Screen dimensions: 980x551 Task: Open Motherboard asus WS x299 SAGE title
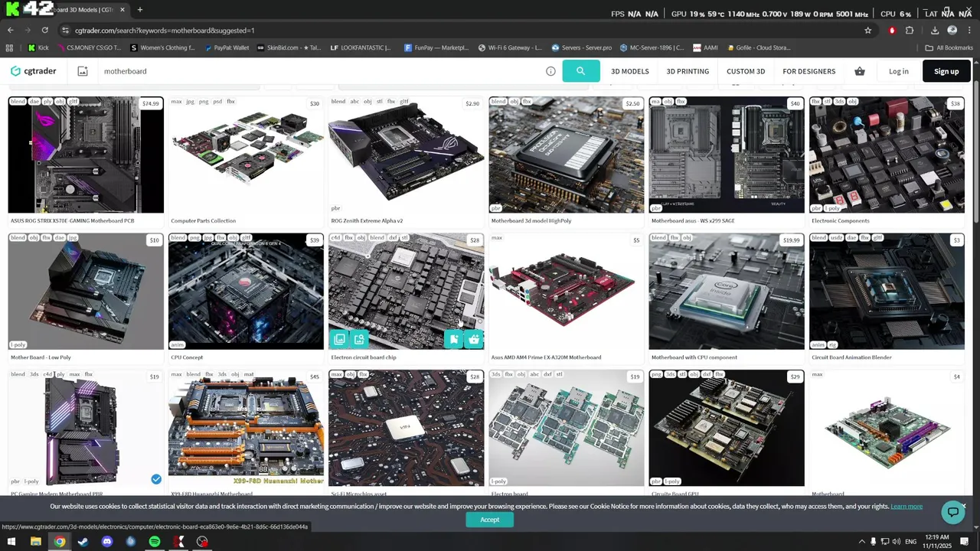693,220
